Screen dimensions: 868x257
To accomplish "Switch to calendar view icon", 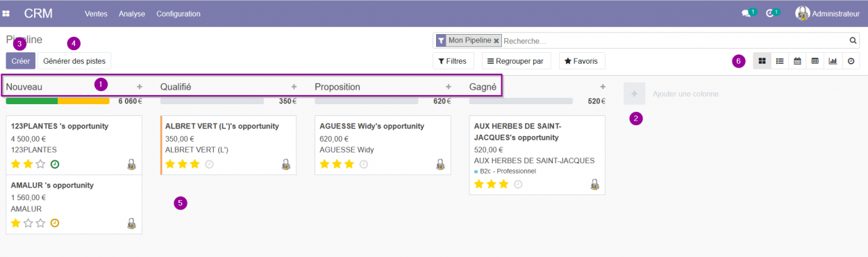I will (797, 61).
